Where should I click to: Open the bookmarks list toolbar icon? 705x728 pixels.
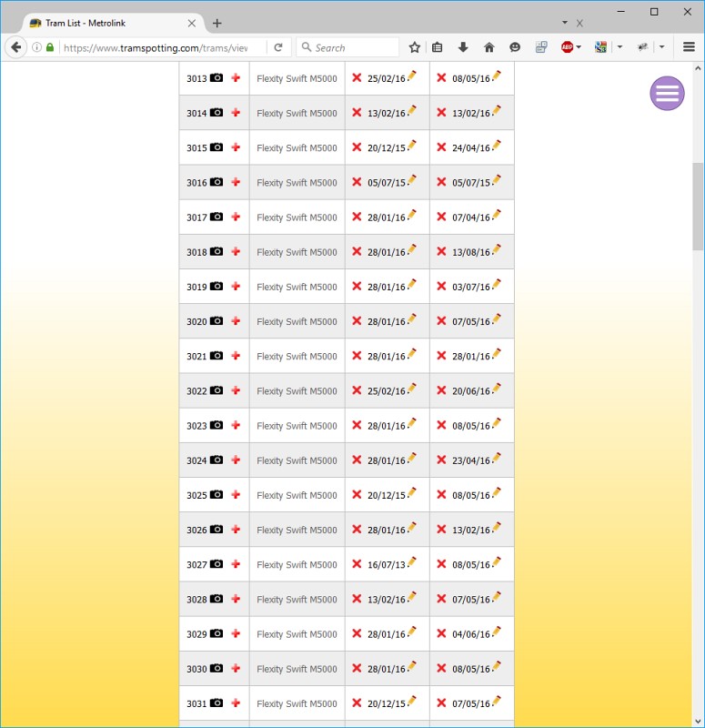(x=438, y=47)
